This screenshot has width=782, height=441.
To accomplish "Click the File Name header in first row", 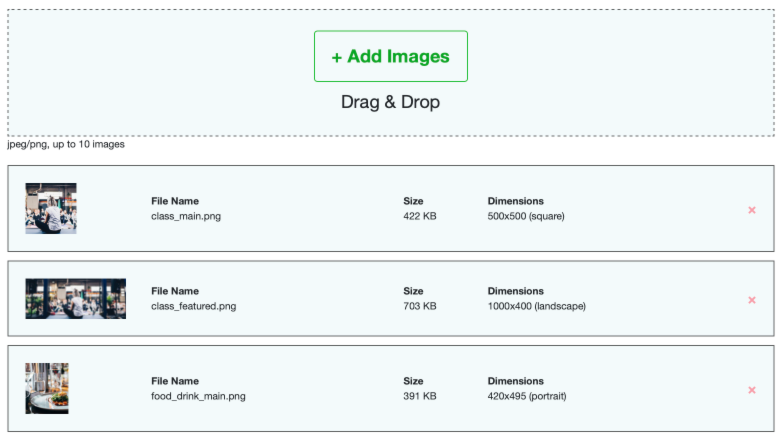I will (175, 201).
